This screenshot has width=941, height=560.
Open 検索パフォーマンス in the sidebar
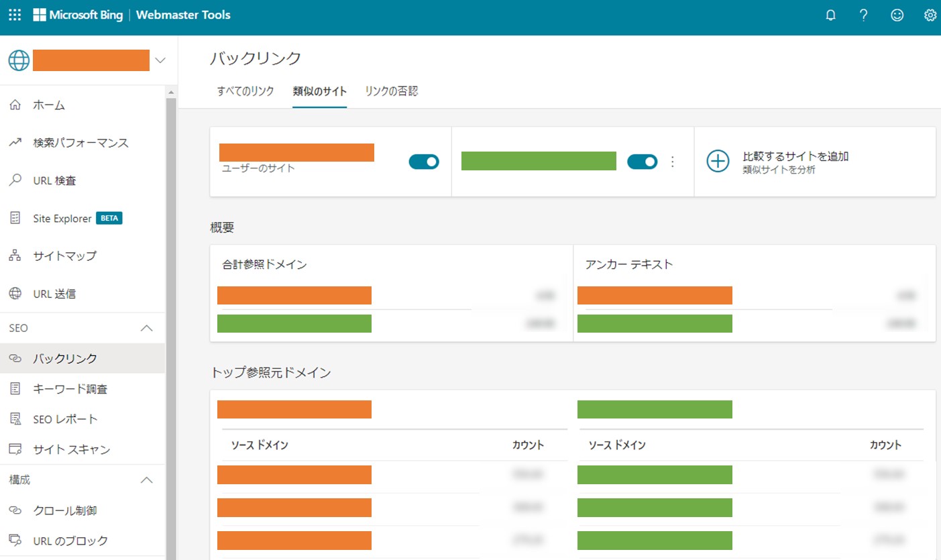(80, 143)
